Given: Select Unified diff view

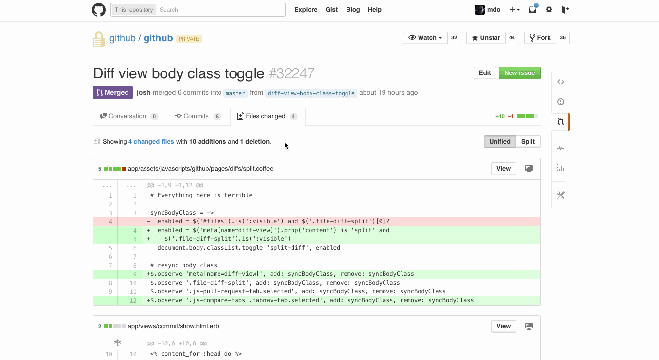Looking at the screenshot, I should [x=500, y=142].
